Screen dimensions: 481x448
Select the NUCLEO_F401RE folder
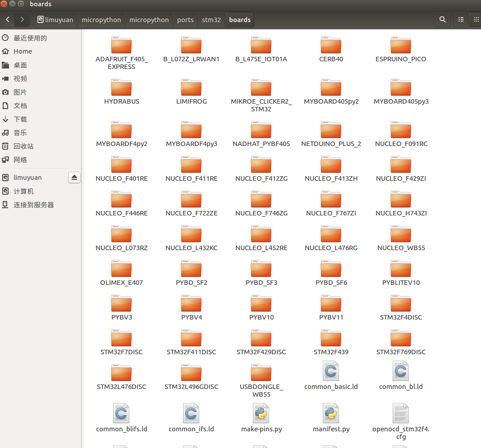coord(121,169)
